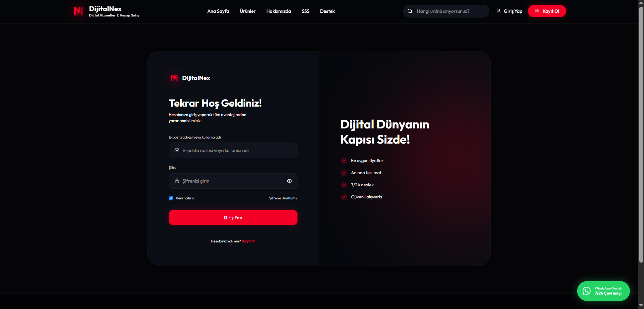
Task: Open the Ürünler menu item
Action: 247,11
